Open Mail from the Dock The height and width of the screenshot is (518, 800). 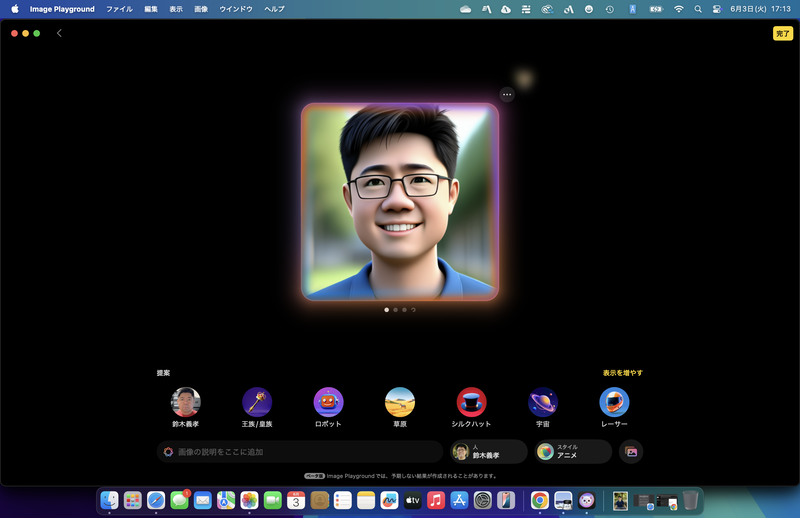point(203,501)
